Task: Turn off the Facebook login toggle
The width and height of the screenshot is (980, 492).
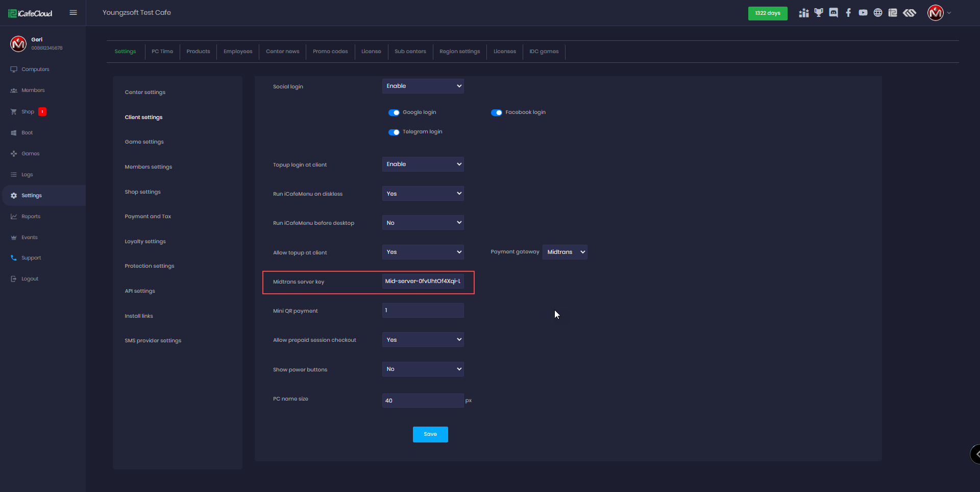Action: tap(497, 112)
